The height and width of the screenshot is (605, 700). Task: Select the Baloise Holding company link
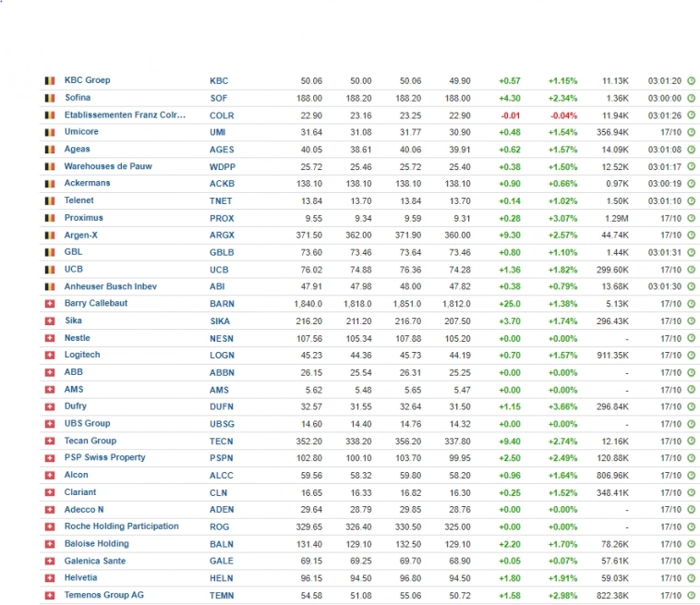click(96, 544)
